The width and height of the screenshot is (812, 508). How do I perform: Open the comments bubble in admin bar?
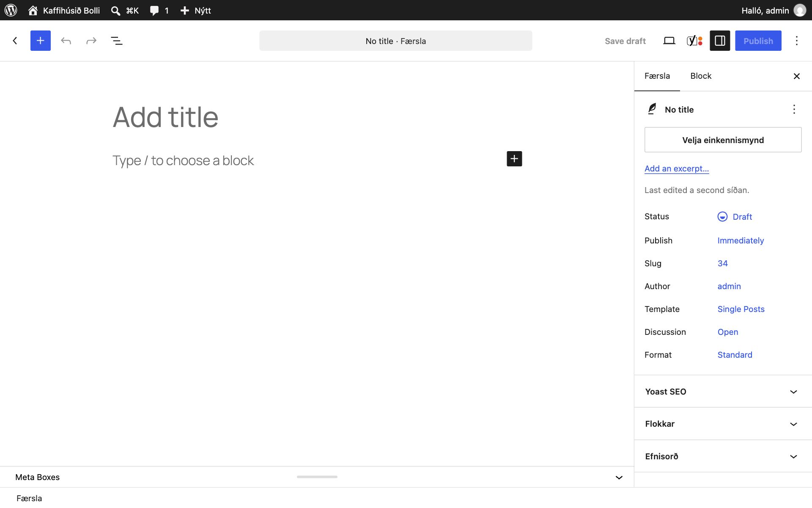coord(154,10)
